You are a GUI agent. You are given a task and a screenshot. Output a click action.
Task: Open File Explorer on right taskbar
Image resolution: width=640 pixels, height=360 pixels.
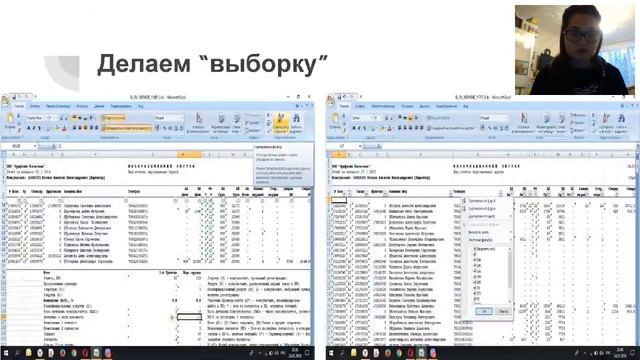pos(353,353)
